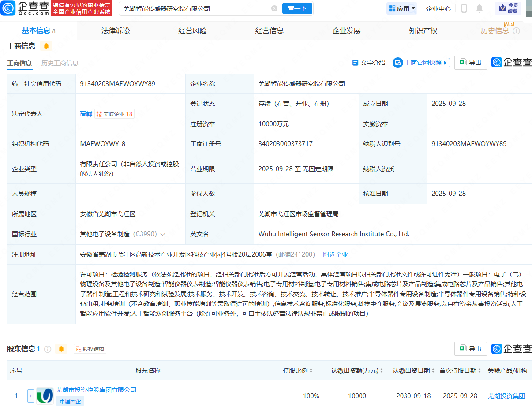Open the 应用 dropdown menu
This screenshot has height=411, width=532.
coord(402,8)
